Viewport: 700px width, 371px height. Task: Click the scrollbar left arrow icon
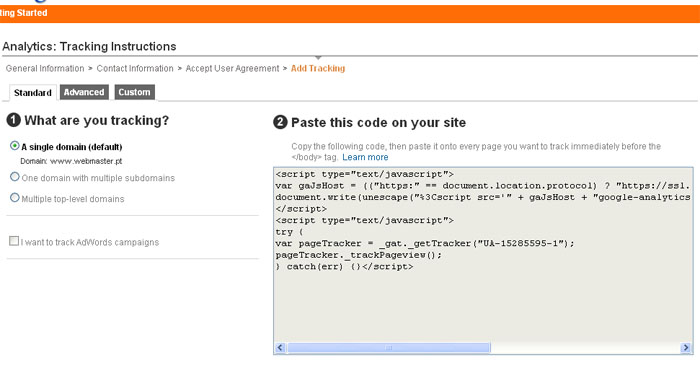coord(280,347)
